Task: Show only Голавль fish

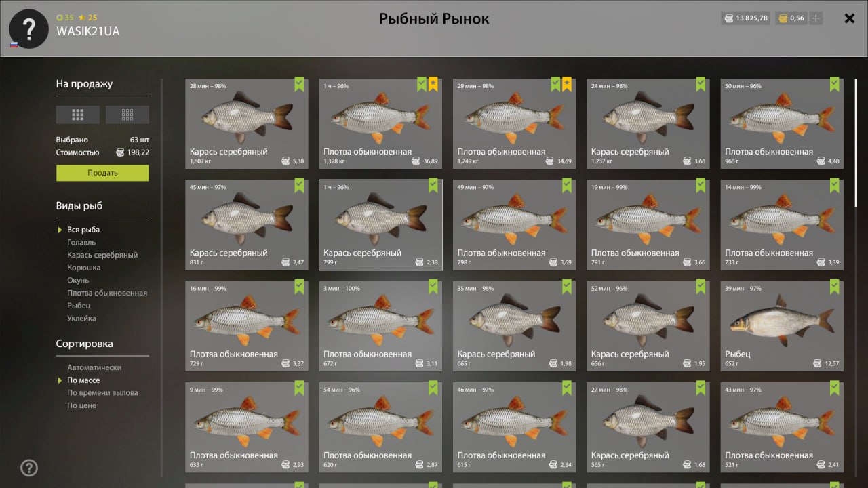Action: 81,242
